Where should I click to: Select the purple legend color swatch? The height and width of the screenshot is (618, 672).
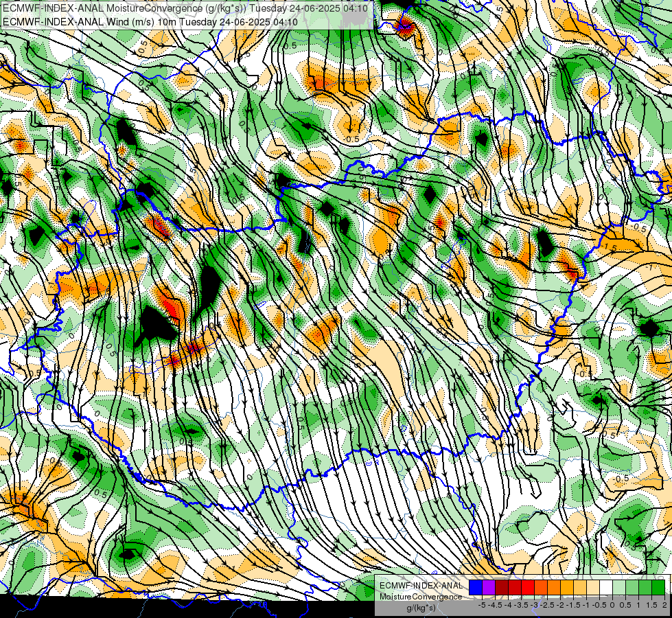489,587
